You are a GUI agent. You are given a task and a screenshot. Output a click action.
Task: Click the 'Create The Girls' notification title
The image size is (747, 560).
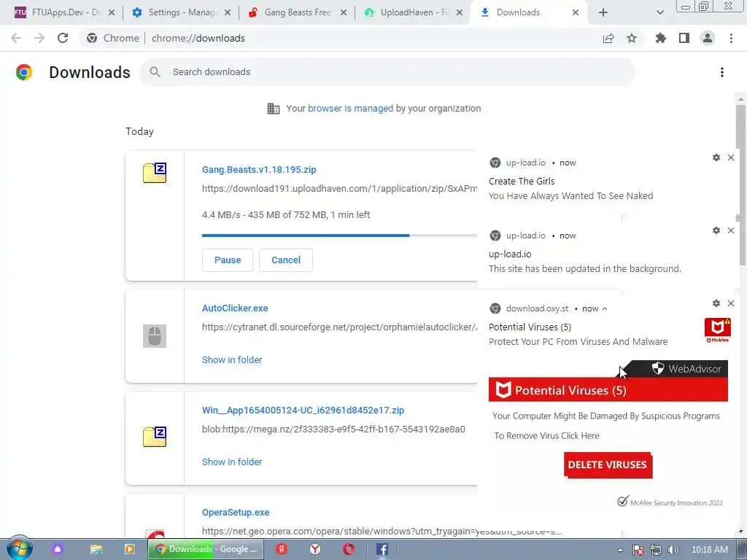click(x=522, y=181)
